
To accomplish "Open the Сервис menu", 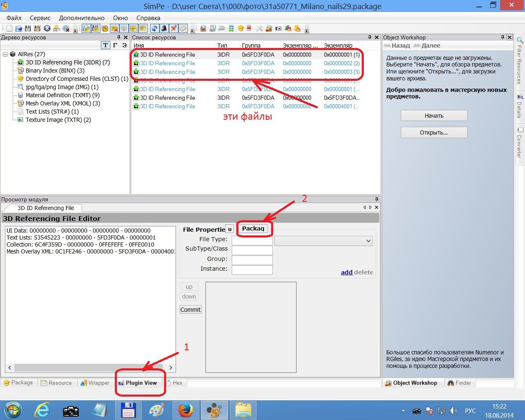I will (x=40, y=18).
